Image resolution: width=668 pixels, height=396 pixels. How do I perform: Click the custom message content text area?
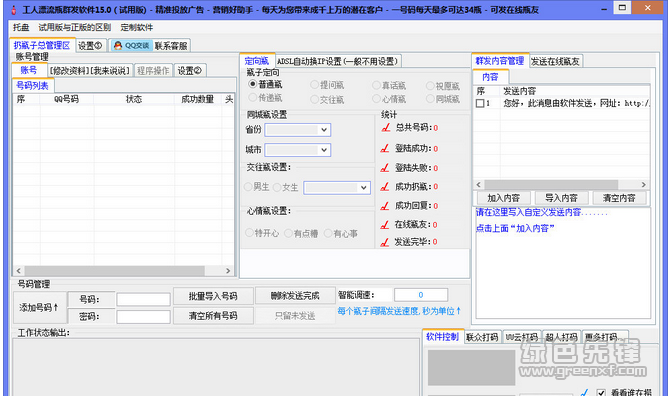(563, 263)
